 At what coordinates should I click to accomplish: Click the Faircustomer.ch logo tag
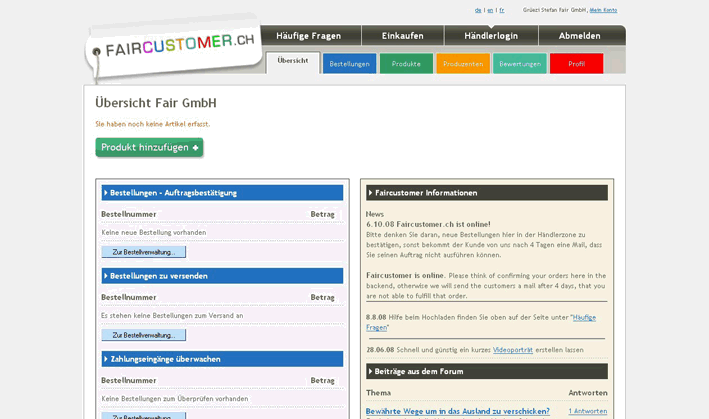pyautogui.click(x=174, y=49)
